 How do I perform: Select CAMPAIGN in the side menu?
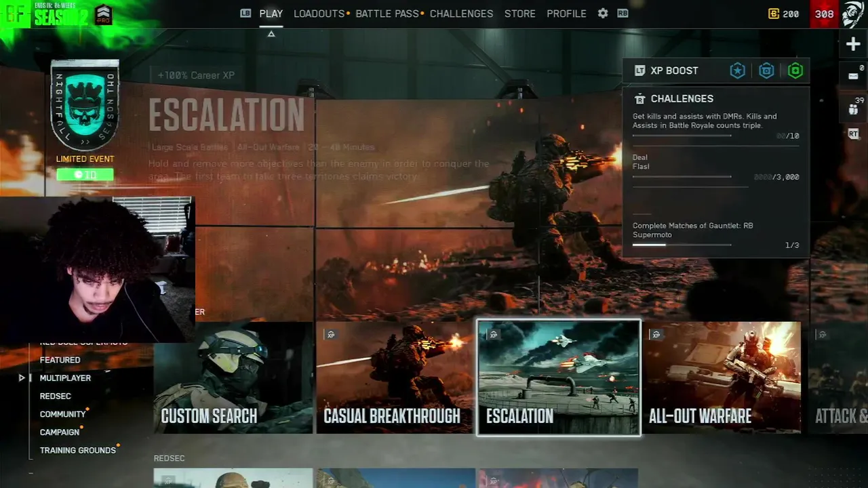pos(60,432)
